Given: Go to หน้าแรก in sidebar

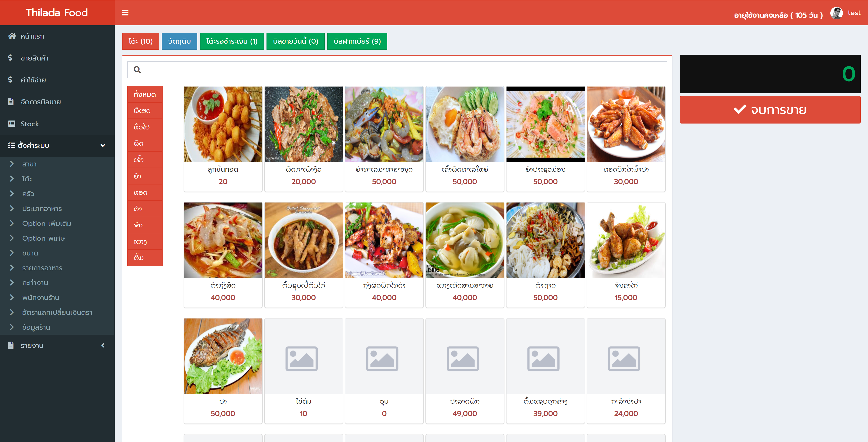Looking at the screenshot, I should (57, 36).
